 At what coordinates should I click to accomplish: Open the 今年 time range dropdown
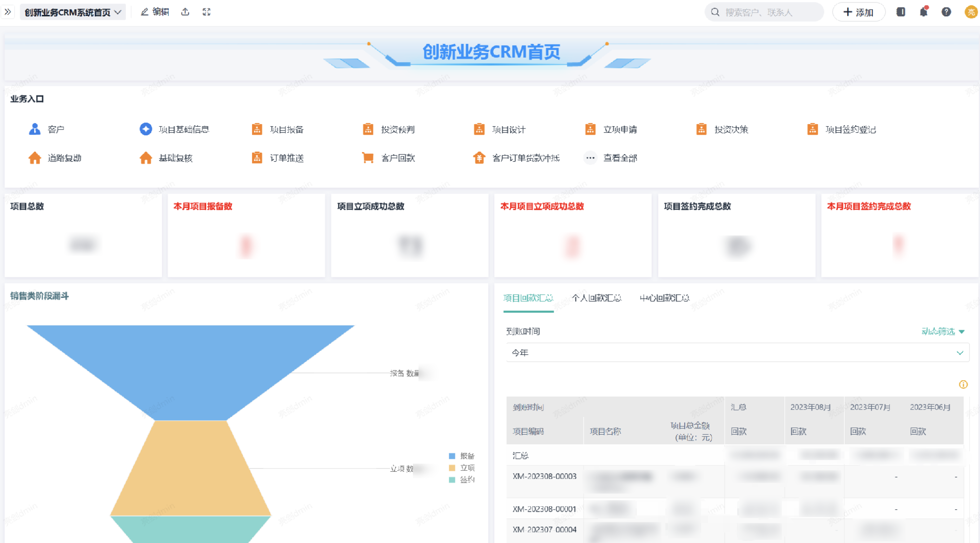pyautogui.click(x=737, y=353)
